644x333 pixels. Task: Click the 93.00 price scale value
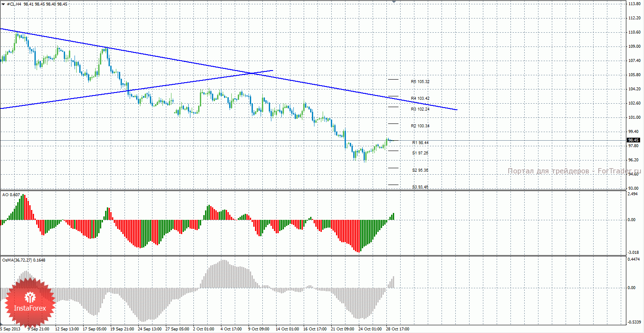pyautogui.click(x=633, y=188)
